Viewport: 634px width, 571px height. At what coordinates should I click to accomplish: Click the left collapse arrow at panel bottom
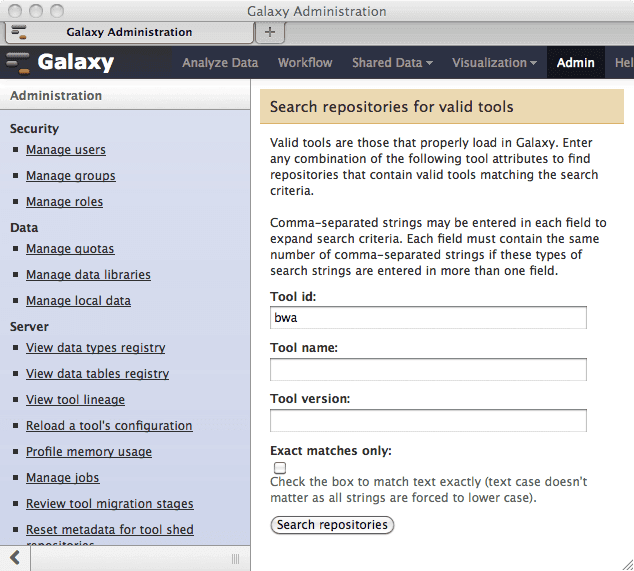[x=15, y=558]
